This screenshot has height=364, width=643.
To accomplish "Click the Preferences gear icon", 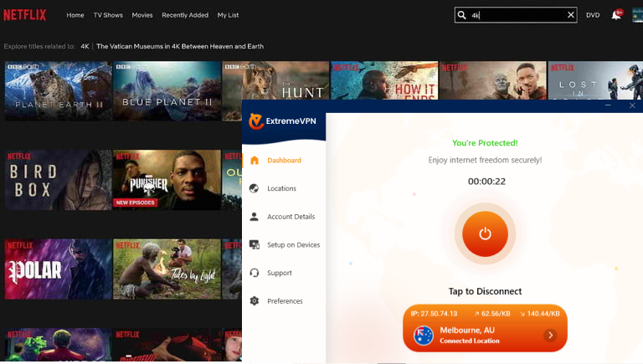I will coord(255,301).
